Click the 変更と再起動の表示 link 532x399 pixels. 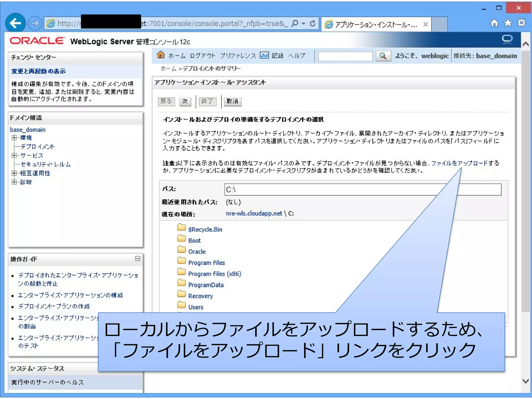[38, 71]
